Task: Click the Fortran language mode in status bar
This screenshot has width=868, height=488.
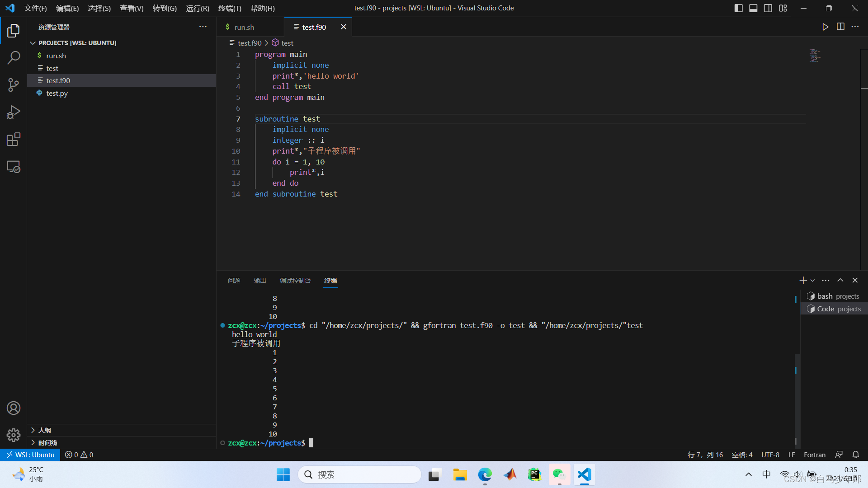Action: click(814, 455)
